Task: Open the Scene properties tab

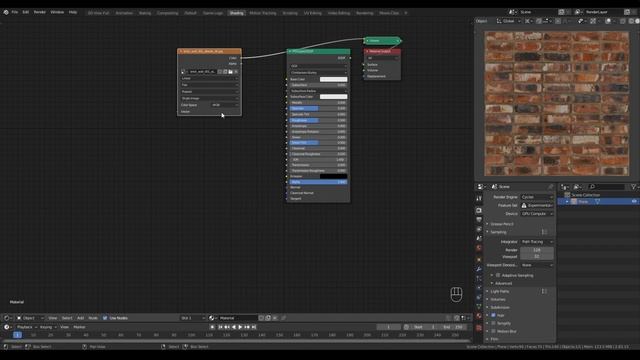Action: point(479,239)
